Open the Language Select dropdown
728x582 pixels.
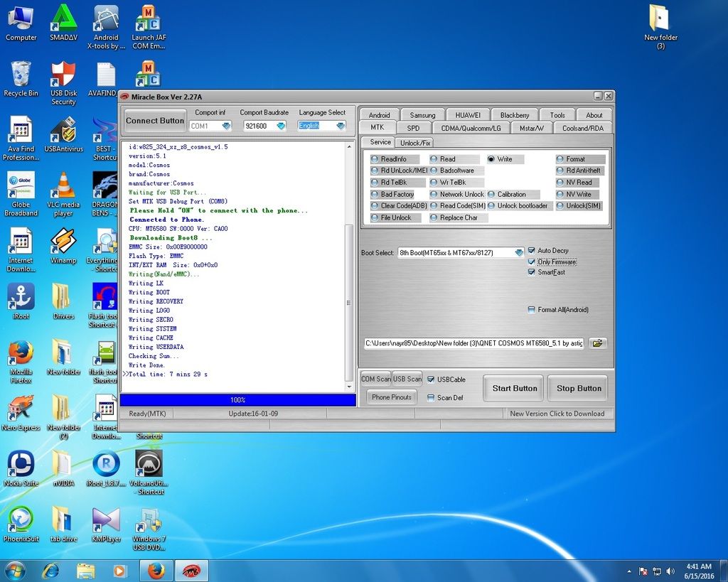click(340, 126)
